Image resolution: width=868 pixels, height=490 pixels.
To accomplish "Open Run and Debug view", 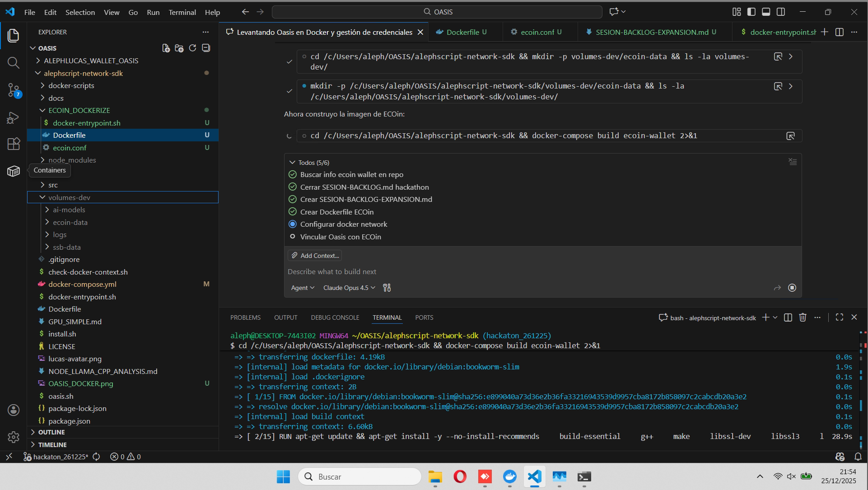I will point(13,117).
